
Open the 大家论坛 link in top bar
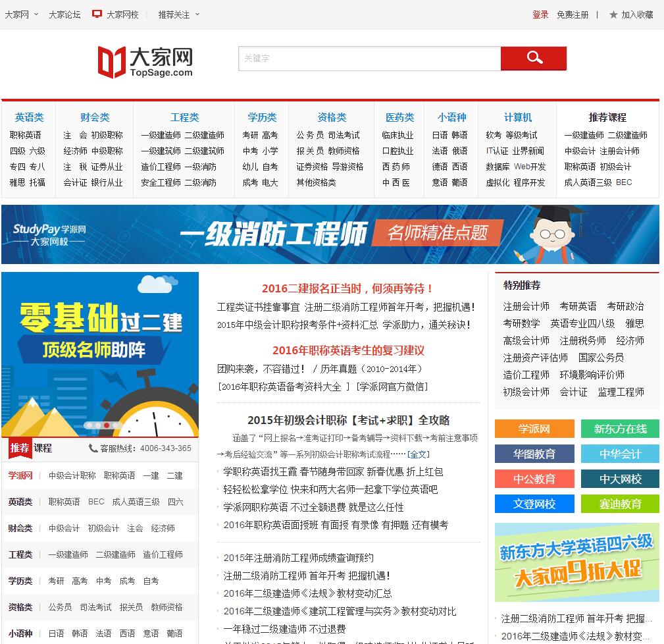[64, 14]
